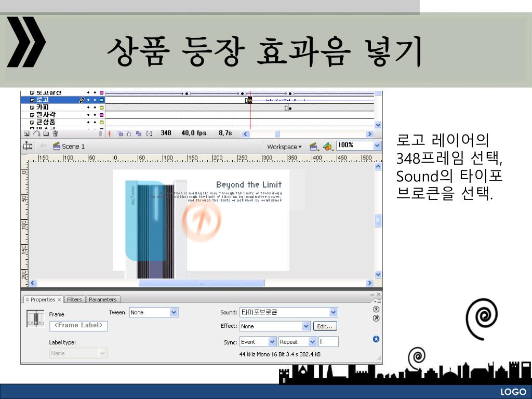Click 흰사각 layer magenta outline color swatch
The width and height of the screenshot is (532, 399).
[101, 115]
